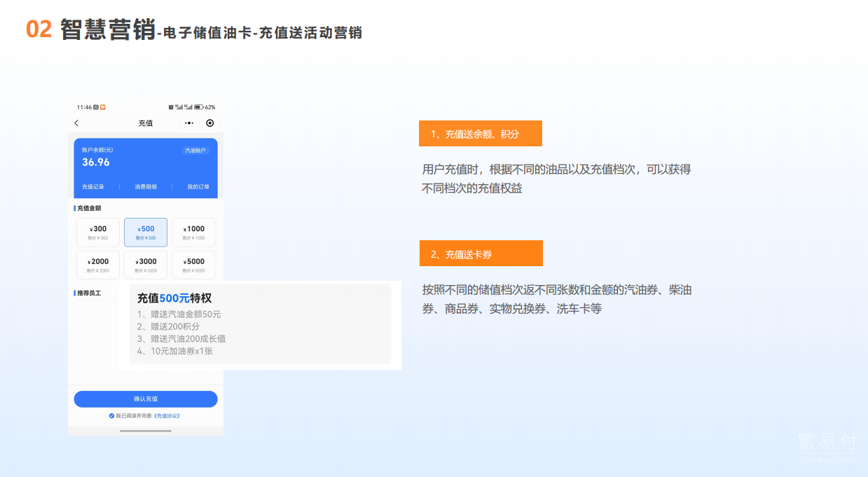The height and width of the screenshot is (477, 868).
Task: Click the 11:46 status bar time
Action: 84,107
